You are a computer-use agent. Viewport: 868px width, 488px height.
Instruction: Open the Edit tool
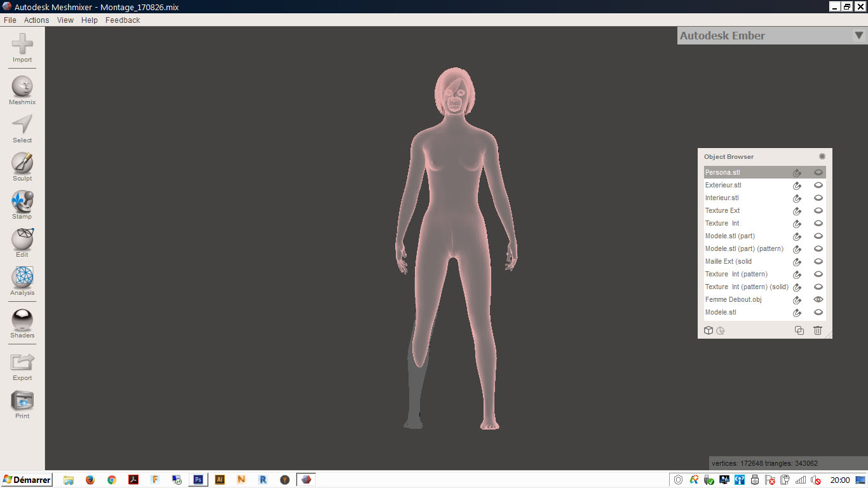point(22,243)
